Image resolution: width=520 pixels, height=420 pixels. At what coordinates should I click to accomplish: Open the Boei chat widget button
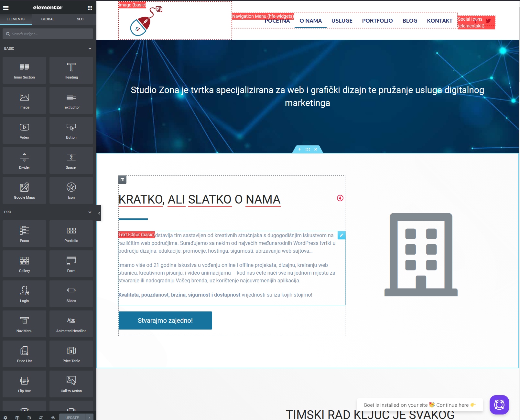499,404
